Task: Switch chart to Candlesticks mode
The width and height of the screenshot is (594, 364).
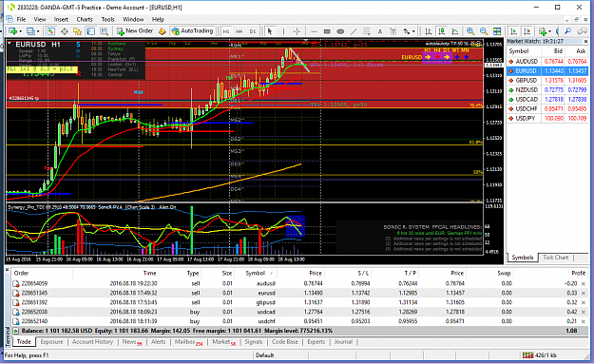Action: [x=441, y=31]
